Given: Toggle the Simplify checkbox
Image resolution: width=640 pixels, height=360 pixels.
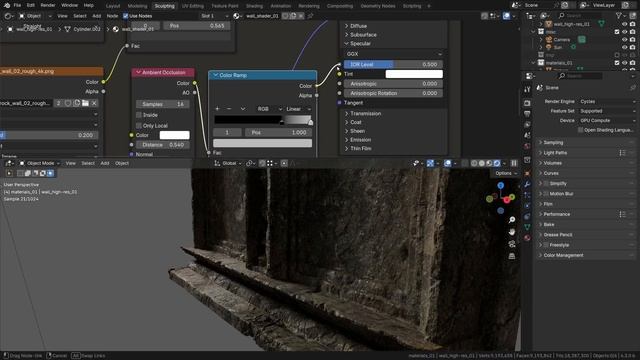Looking at the screenshot, I should point(546,184).
